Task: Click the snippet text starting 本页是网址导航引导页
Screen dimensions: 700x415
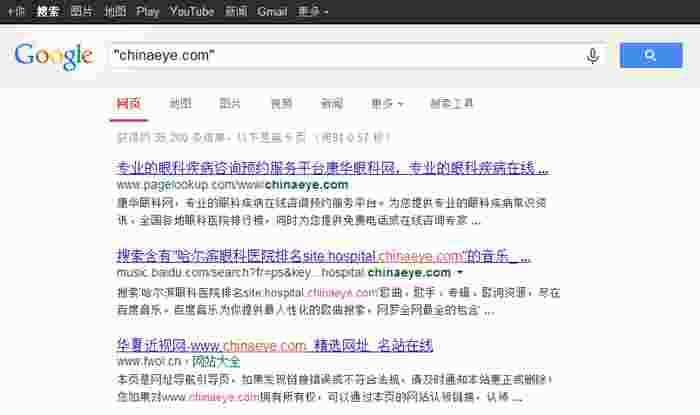Action: pos(335,388)
